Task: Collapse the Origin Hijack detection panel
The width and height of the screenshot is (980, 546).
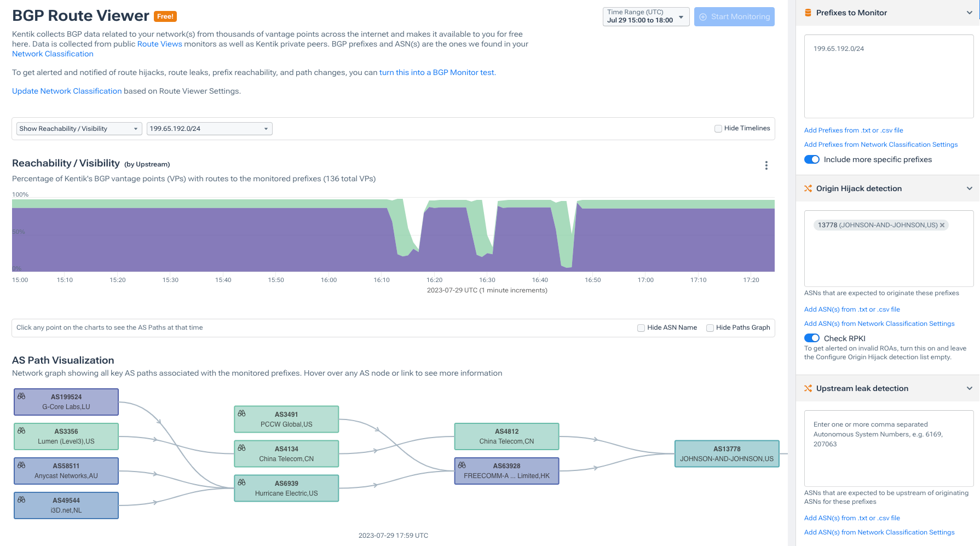Action: 969,188
